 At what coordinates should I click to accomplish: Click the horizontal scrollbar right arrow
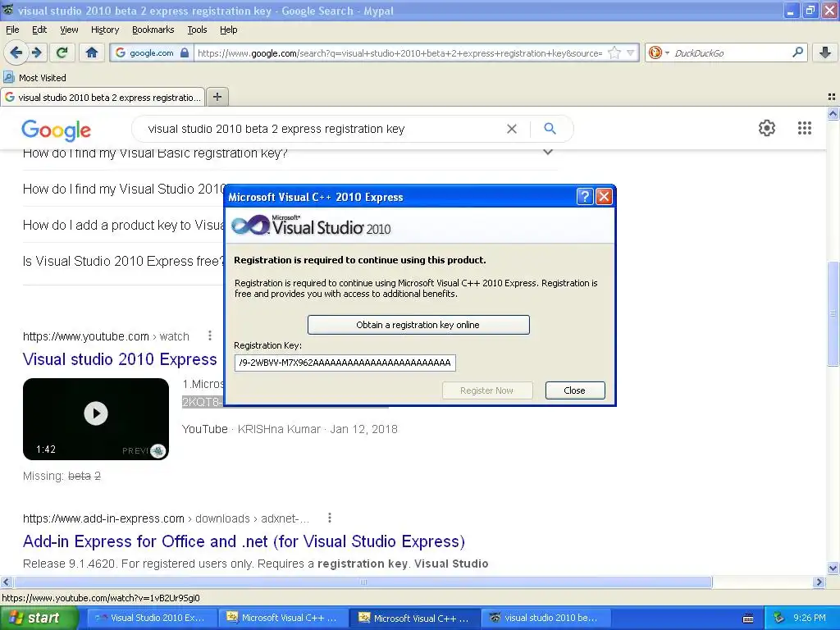coord(819,582)
